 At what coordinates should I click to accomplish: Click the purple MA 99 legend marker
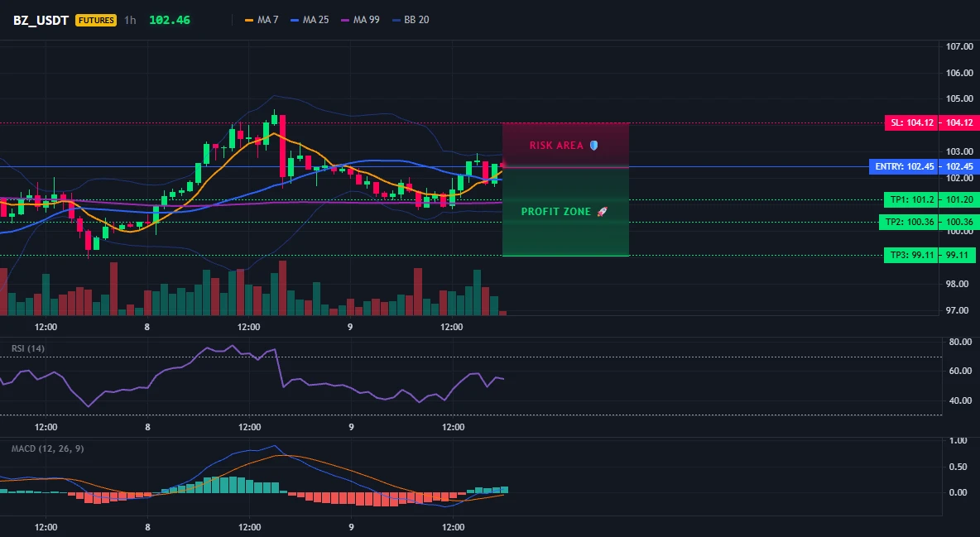pos(345,20)
